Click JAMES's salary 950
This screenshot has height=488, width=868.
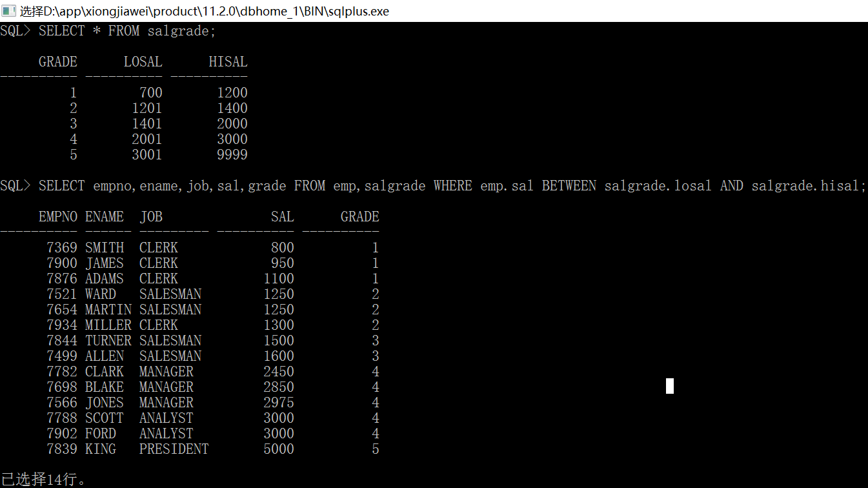pos(282,263)
